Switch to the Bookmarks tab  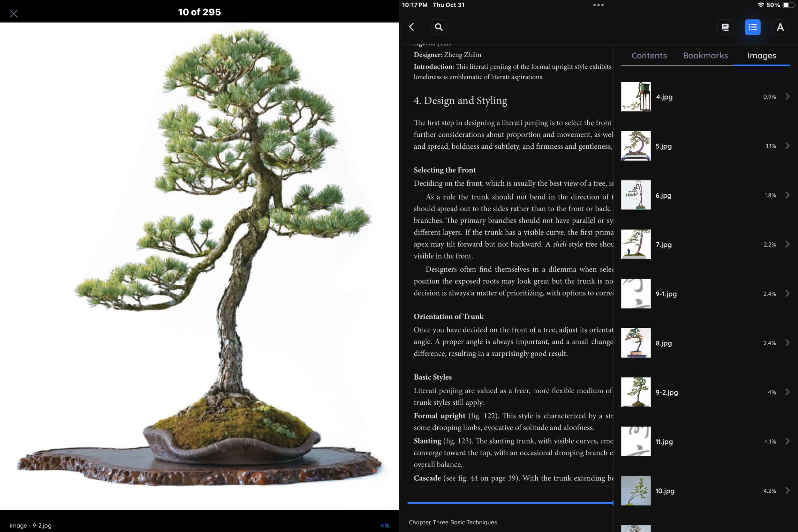pyautogui.click(x=705, y=56)
